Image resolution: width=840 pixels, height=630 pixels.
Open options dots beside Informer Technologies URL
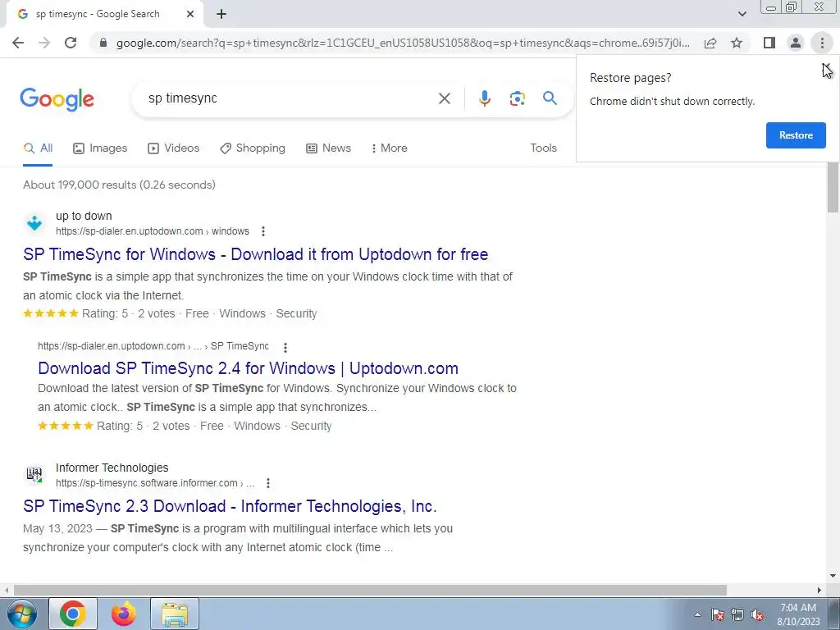point(268,483)
